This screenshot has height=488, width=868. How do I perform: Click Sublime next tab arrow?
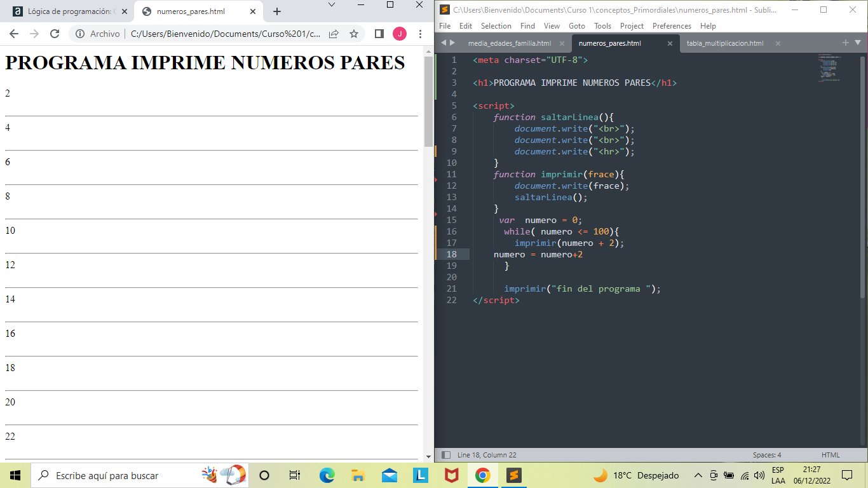pos(452,43)
